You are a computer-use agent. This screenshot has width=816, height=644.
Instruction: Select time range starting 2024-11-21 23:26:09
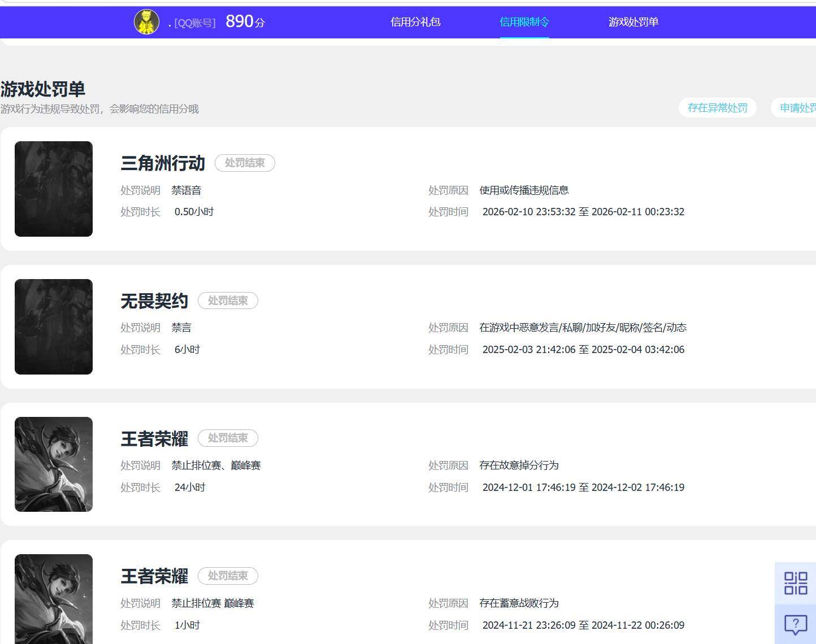coord(583,625)
